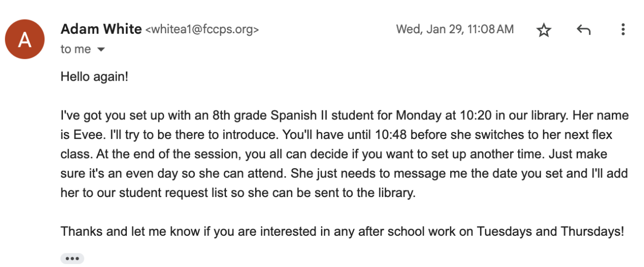Open the three-dot More options menu
This screenshot has width=644, height=267.
tap(623, 30)
